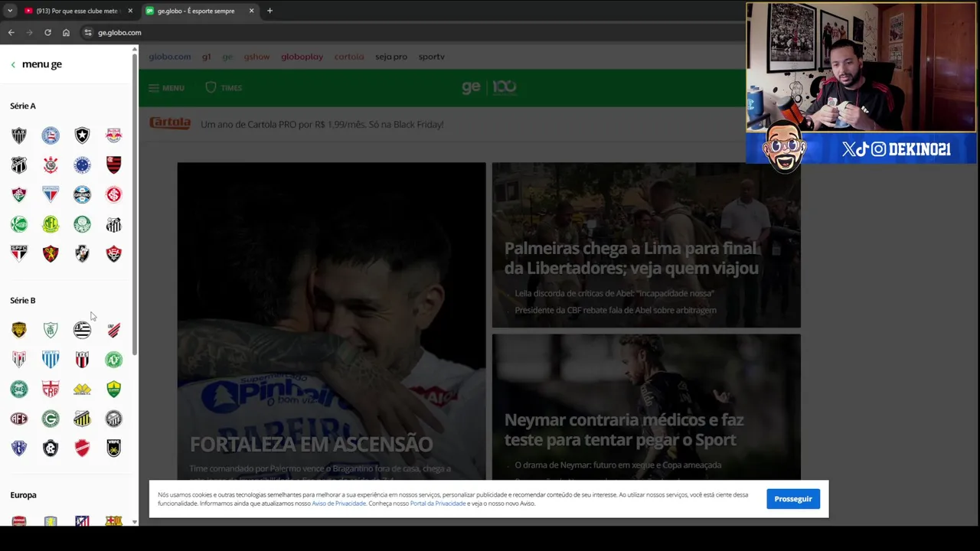This screenshot has width=980, height=551.
Task: Click the Cruzeiro crest
Action: 82,165
